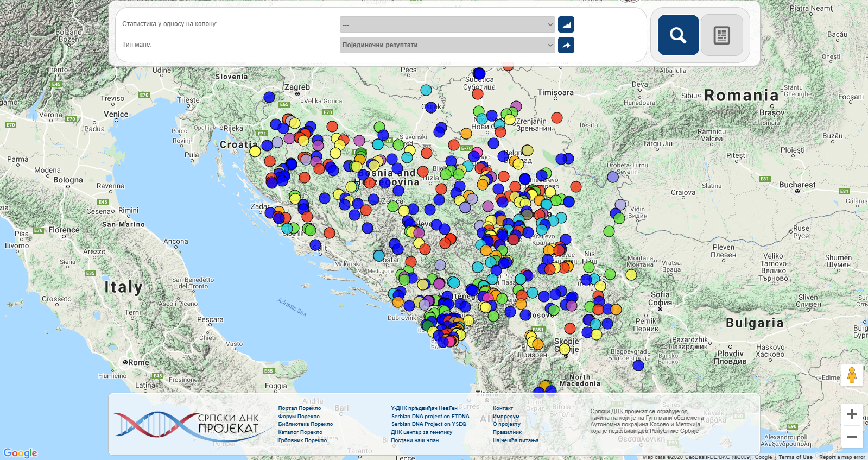Click Report a map error link
Viewport: 868px width, 460px height.
842,457
